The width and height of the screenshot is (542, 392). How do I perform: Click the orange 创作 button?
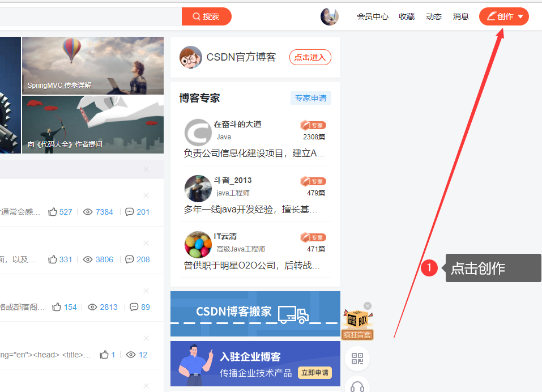(503, 16)
